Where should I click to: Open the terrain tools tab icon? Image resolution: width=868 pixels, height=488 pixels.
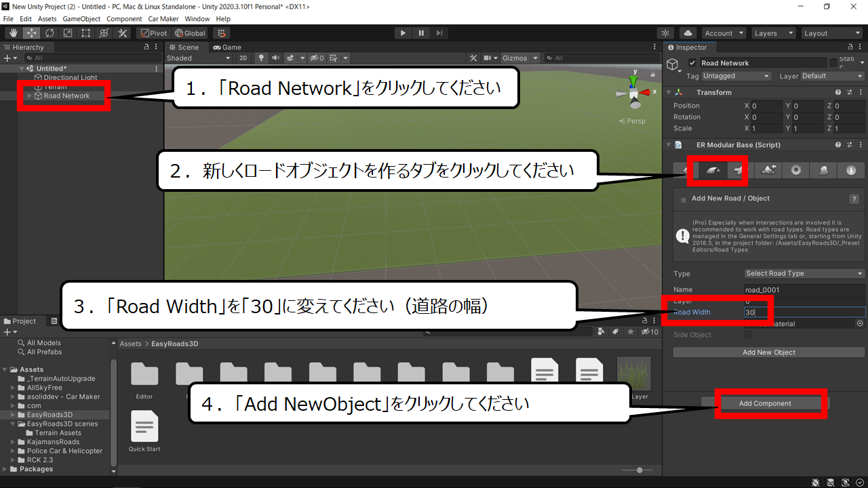click(768, 171)
